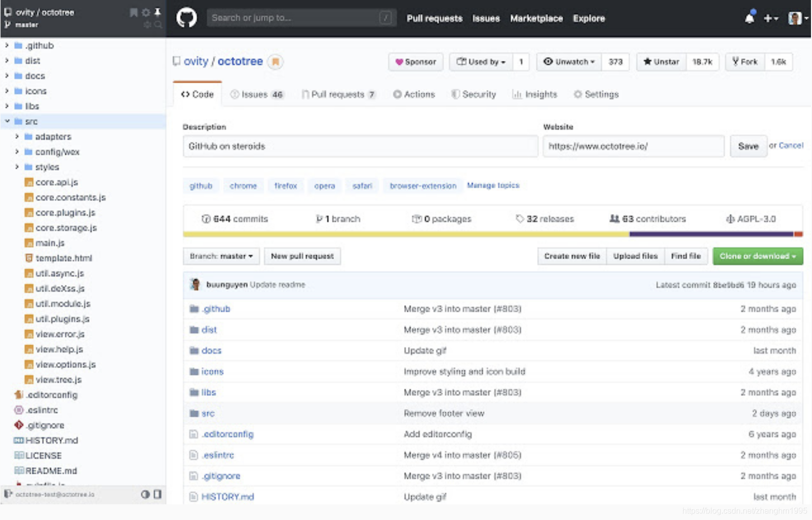Click the search magnifier icon in Octotree sidebar
Screen dimensions: 812x520
pos(158,24)
